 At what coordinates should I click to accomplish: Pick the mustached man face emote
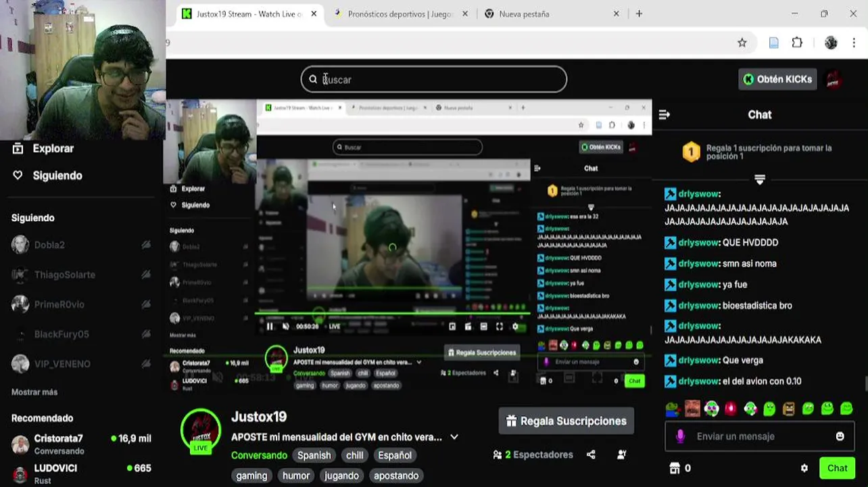coord(692,409)
